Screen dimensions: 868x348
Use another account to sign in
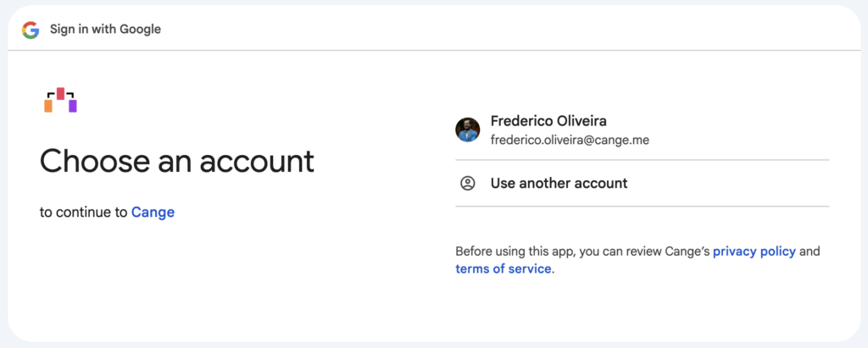click(559, 183)
